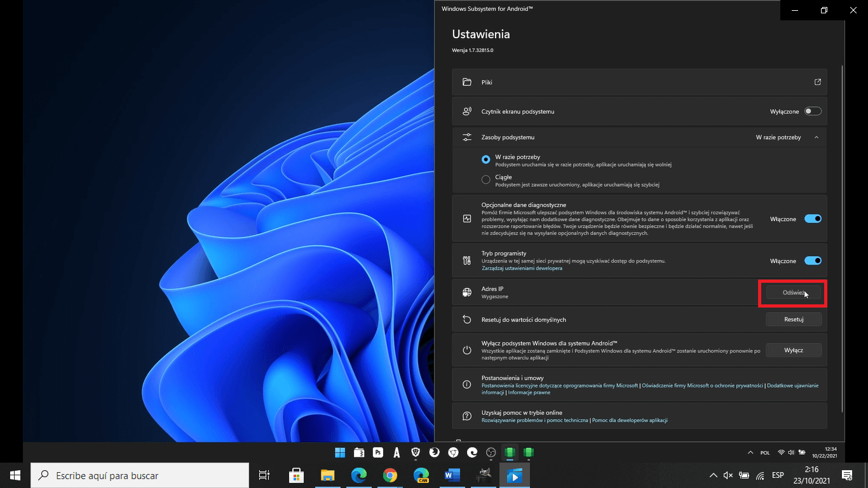Click the tools icon beside Tryb programisty
Screen dimensions: 868x488
point(467,261)
